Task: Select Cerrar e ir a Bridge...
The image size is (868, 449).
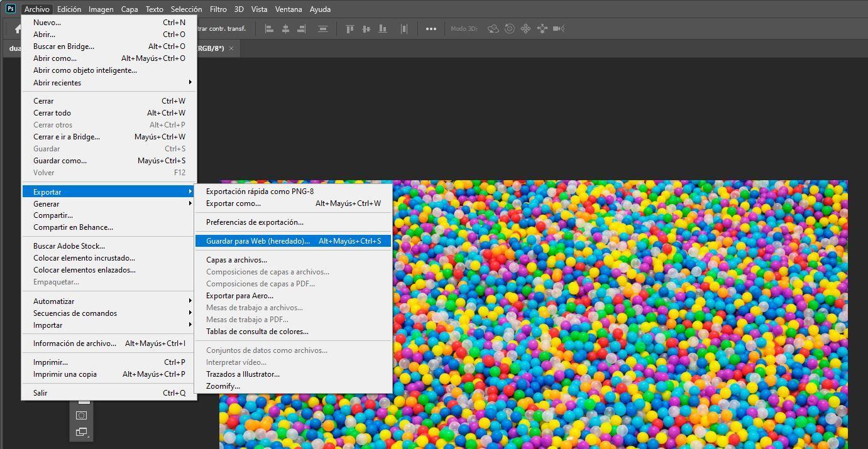Action: [x=109, y=137]
